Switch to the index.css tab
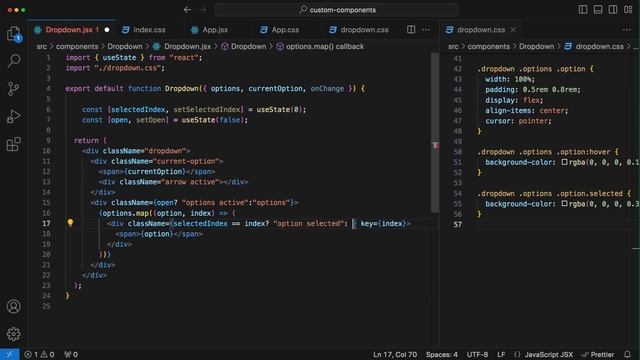Screen dimensions: 640x360 click(149, 29)
